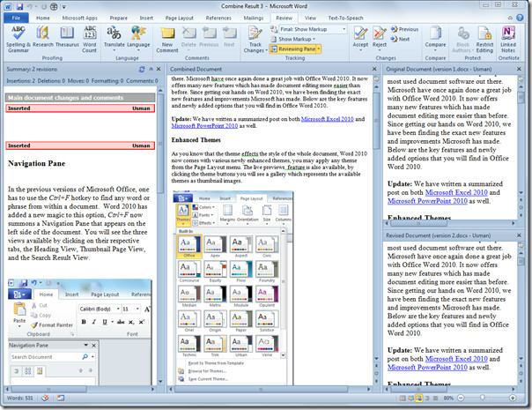The height and width of the screenshot is (410, 532).
Task: Close the Original Document pane
Action: pyautogui.click(x=519, y=69)
